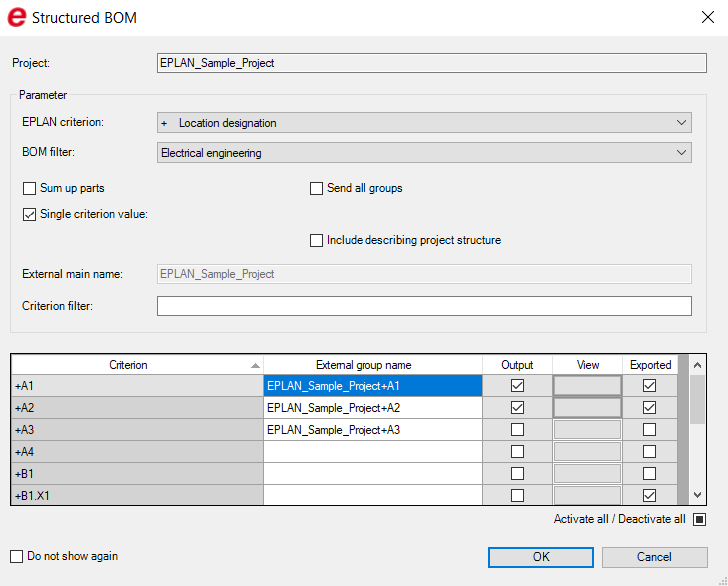Confirm with the OK button

(541, 557)
